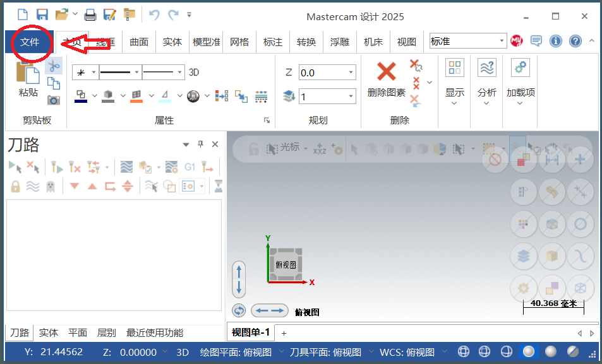Toggle the 3D mode in status bar
The width and height of the screenshot is (602, 364).
(x=183, y=352)
